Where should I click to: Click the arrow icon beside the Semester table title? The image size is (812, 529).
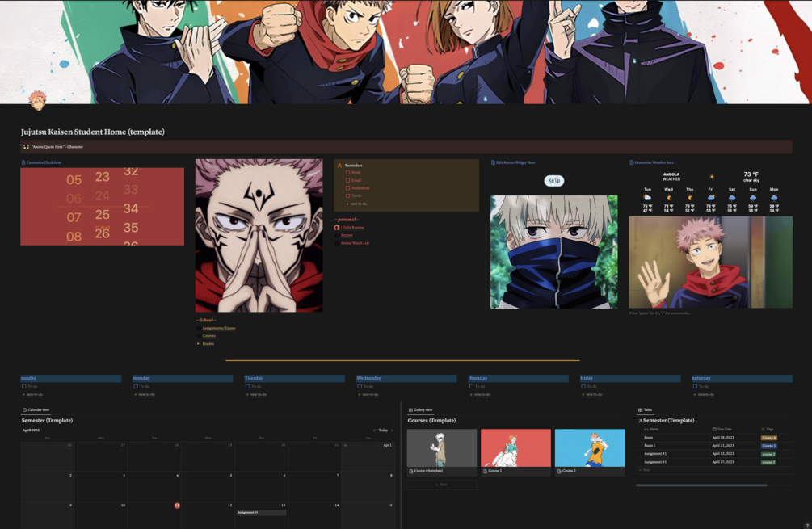640,421
